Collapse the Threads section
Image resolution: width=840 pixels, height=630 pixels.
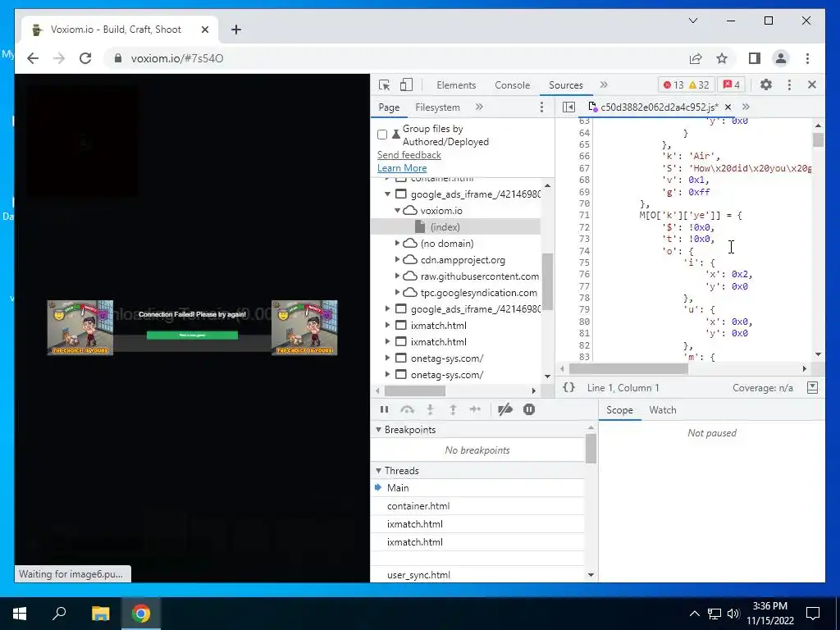pyautogui.click(x=379, y=470)
